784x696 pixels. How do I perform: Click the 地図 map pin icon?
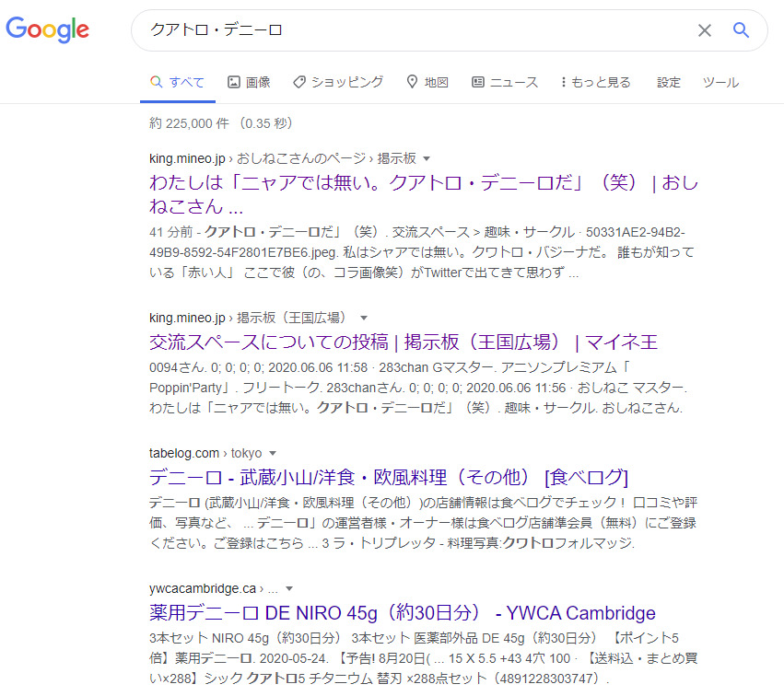tap(412, 81)
